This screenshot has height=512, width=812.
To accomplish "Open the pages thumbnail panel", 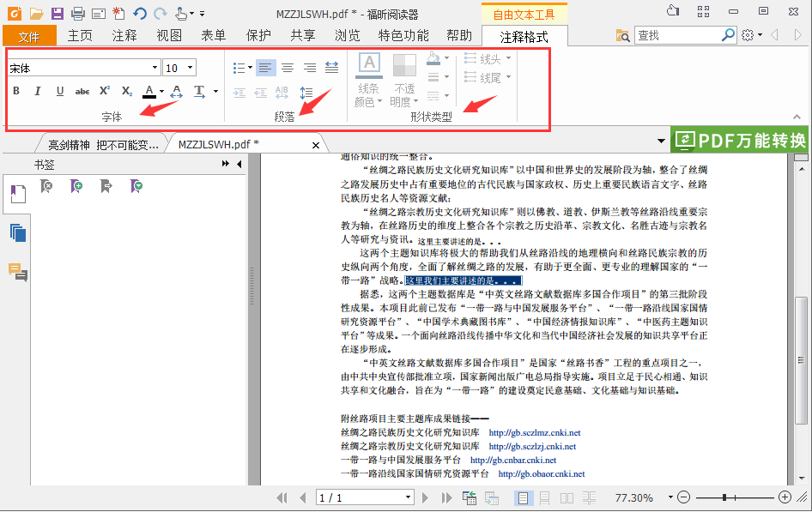I will pyautogui.click(x=17, y=232).
